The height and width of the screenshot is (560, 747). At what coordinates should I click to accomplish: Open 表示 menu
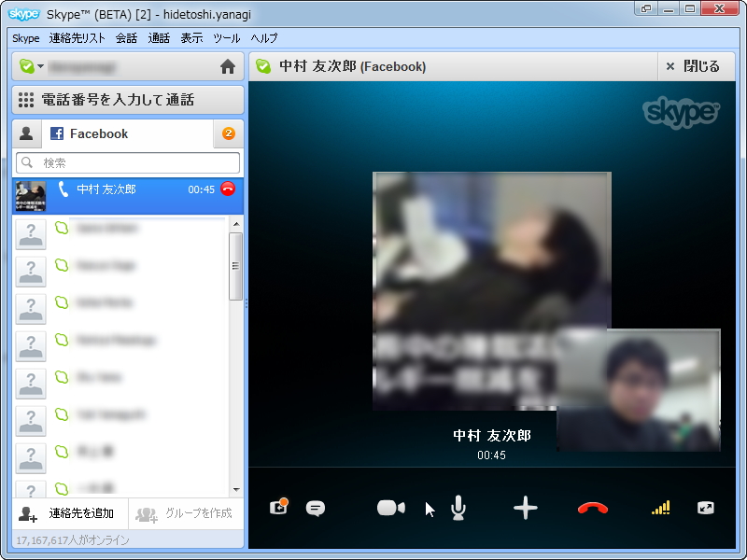(191, 38)
